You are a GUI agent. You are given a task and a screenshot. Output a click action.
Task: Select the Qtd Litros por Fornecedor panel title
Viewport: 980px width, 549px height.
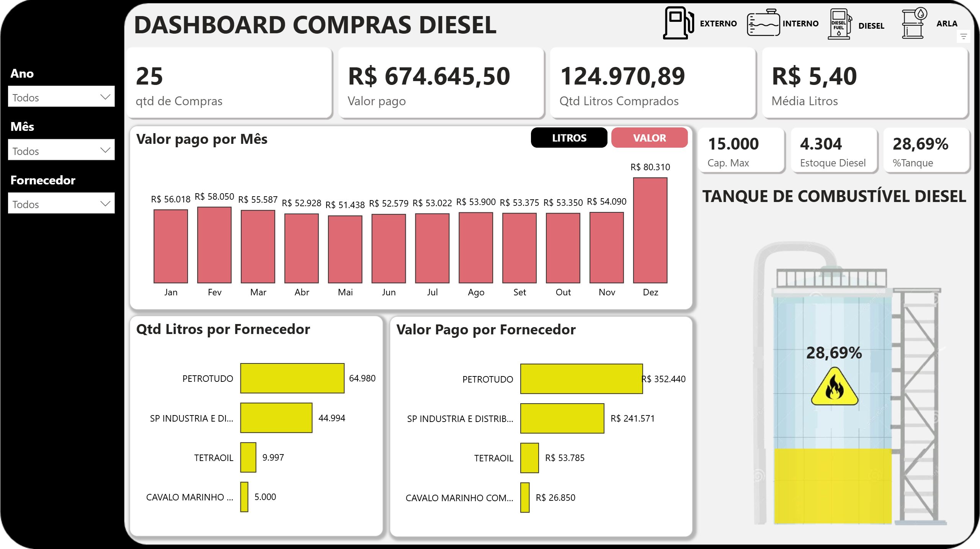(x=224, y=329)
